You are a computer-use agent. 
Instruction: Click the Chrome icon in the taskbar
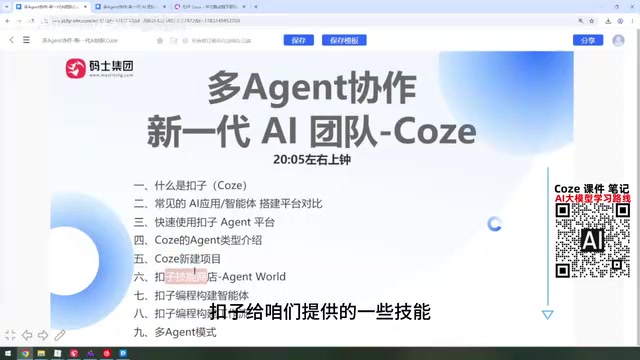point(25,353)
